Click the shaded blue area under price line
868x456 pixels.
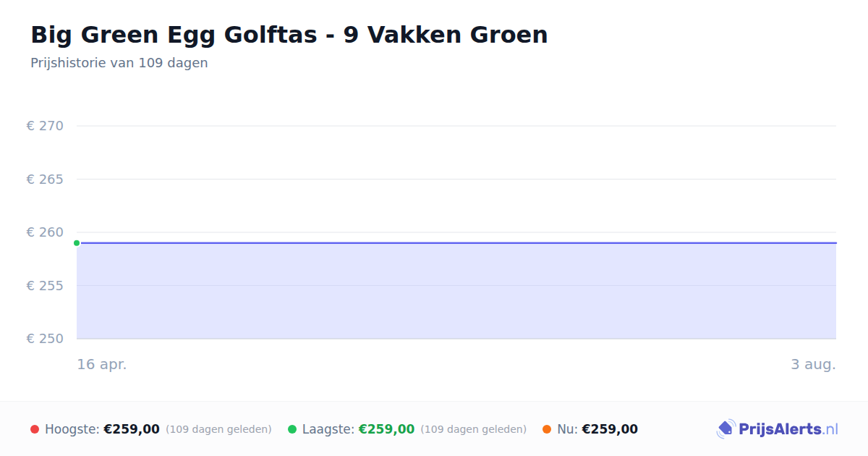click(x=456, y=291)
